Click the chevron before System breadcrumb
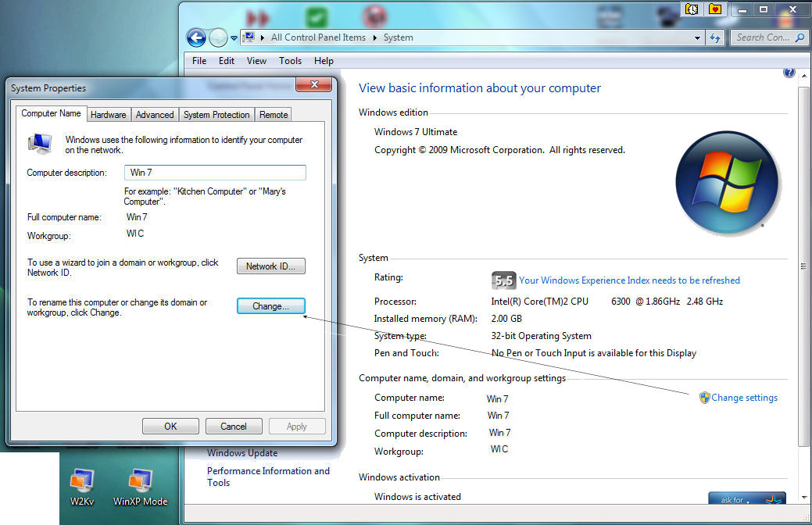The image size is (812, 525). click(375, 37)
